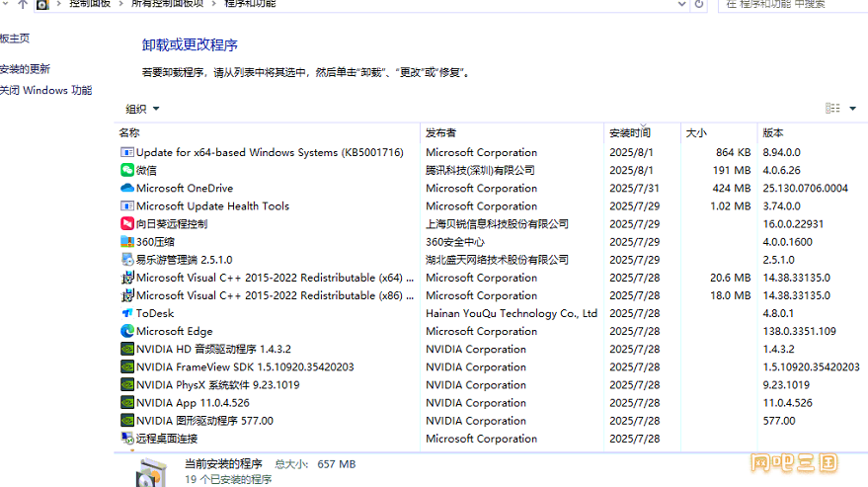This screenshot has width=868, height=487.
Task: Click 控制面板 breadcrumb in address bar
Action: pos(90,4)
